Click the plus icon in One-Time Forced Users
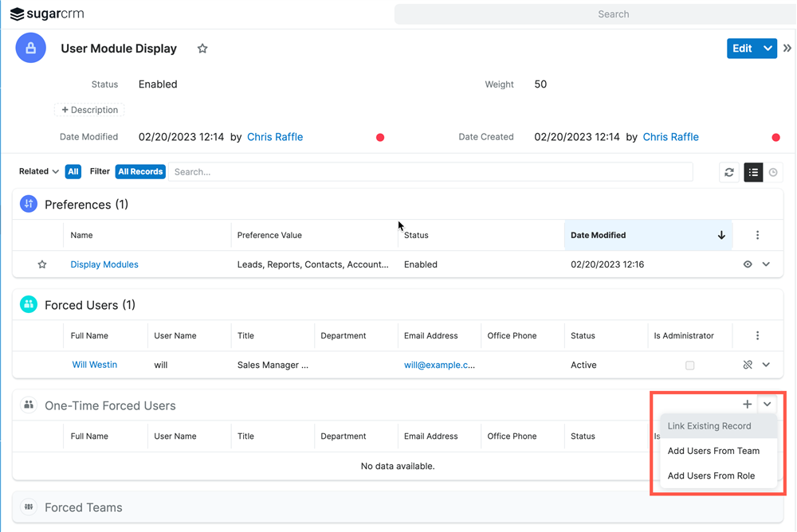Screen dimensions: 797x532 (747, 405)
